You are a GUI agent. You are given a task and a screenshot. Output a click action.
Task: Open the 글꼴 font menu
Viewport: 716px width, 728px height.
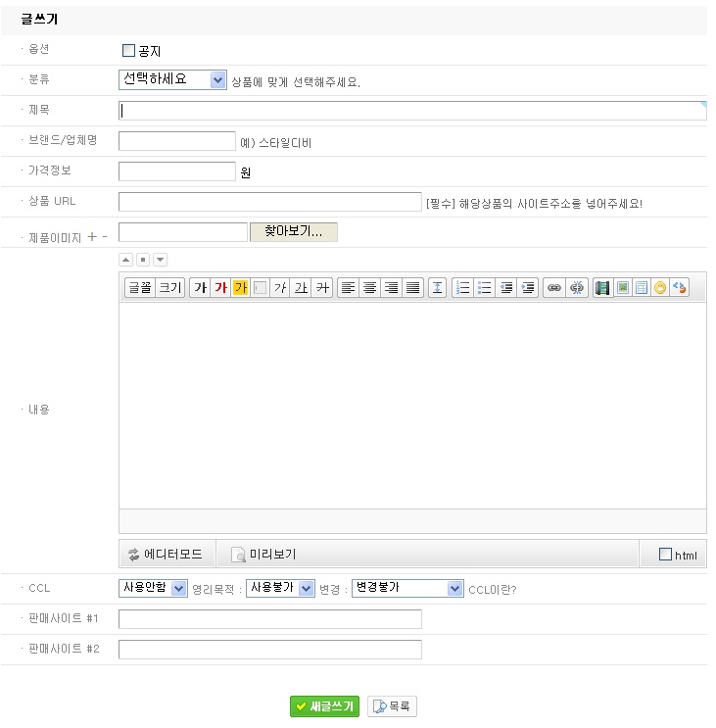[x=140, y=288]
